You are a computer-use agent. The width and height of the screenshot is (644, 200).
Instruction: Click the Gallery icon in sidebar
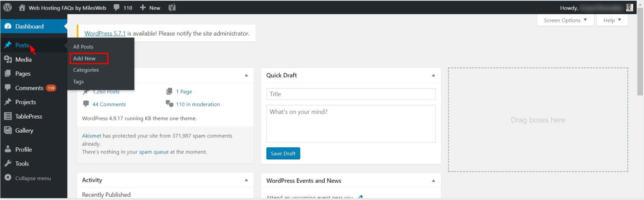click(x=8, y=130)
